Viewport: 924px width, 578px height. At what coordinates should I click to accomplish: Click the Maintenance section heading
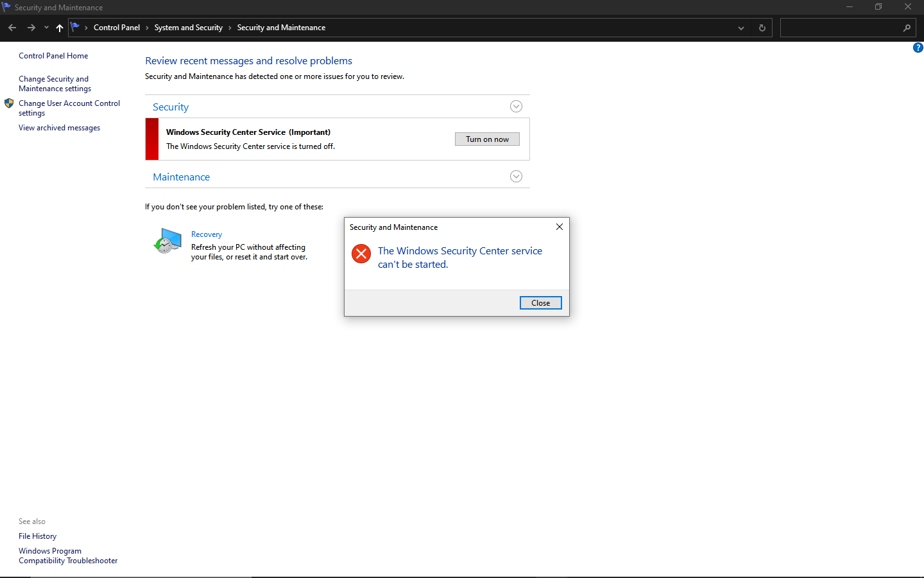tap(182, 177)
